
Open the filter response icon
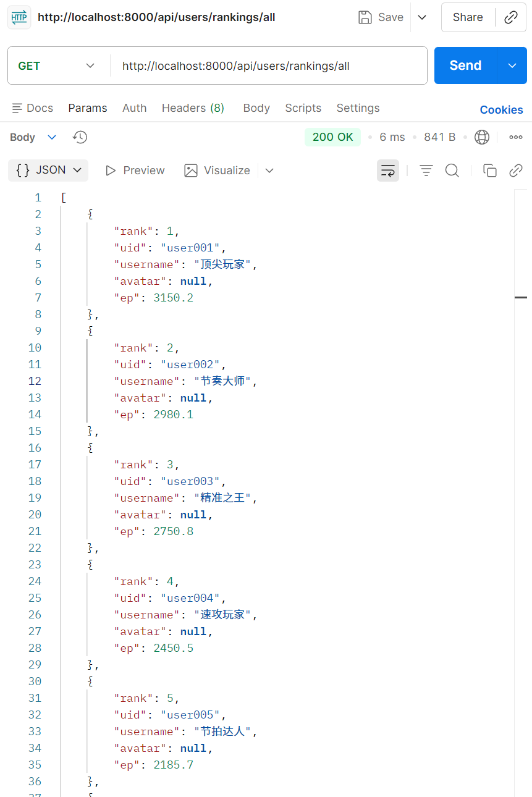[426, 171]
